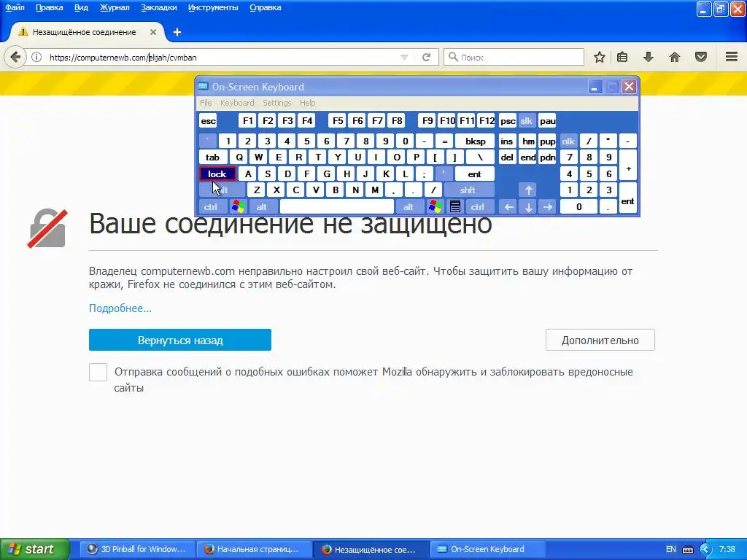Screen dimensions: 747x560
Task: Click in the Поиск search field
Action: click(x=514, y=57)
